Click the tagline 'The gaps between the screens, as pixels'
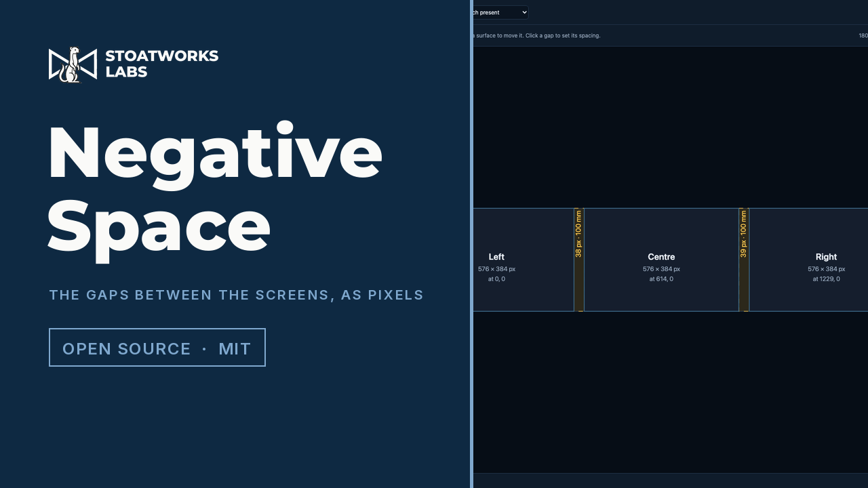 coord(236,295)
